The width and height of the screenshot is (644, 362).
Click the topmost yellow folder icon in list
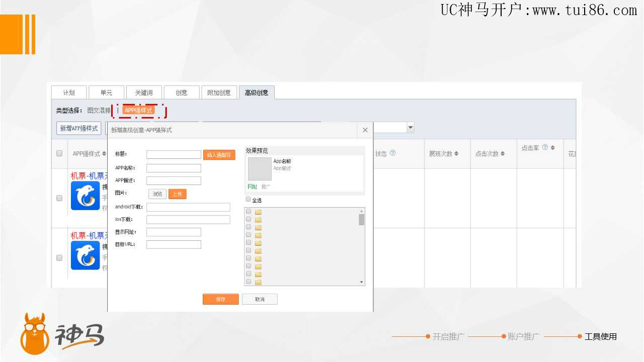(x=258, y=212)
